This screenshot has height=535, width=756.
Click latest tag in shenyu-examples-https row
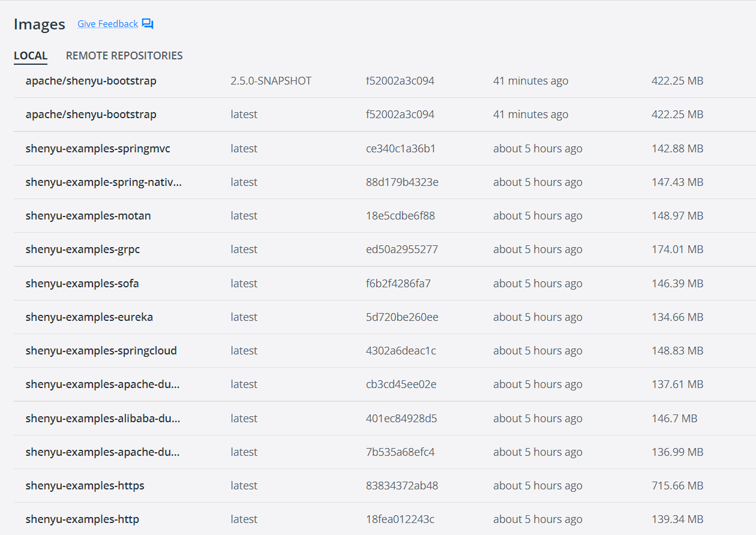[244, 486]
